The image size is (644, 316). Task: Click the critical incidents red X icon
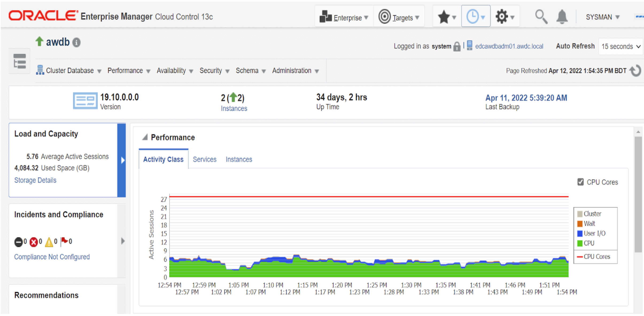(x=34, y=242)
